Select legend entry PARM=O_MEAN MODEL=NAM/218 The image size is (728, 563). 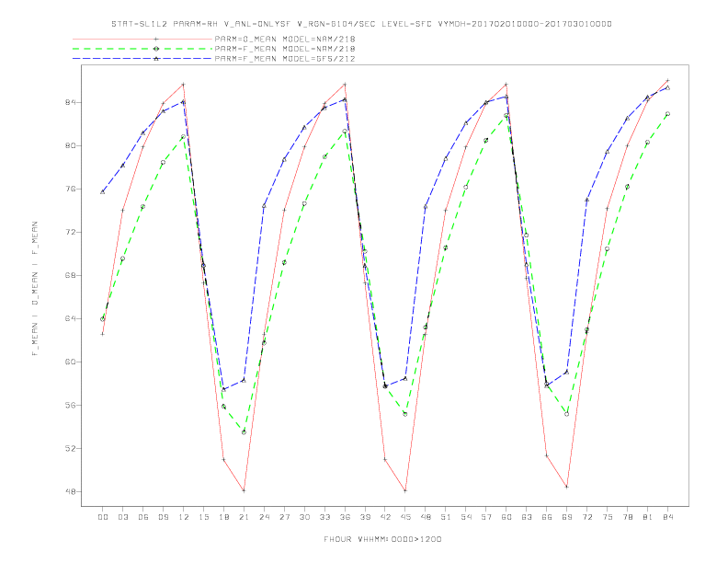(x=285, y=39)
